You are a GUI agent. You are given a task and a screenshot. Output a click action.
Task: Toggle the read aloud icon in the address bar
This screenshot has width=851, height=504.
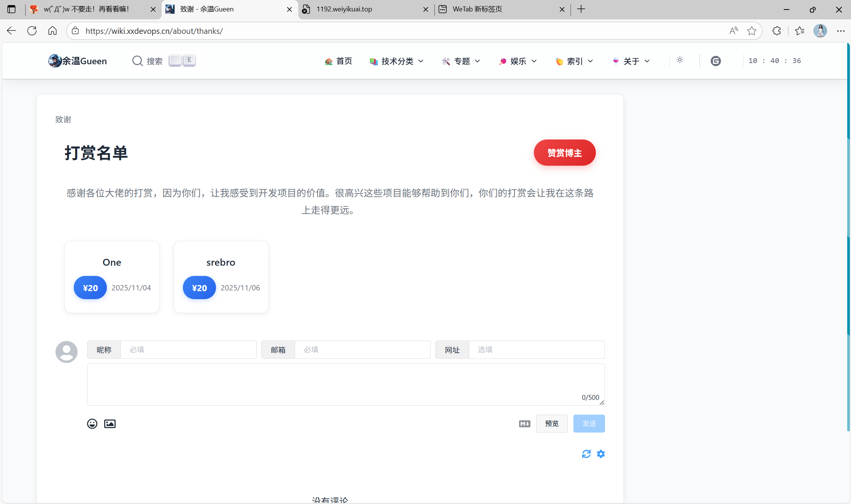coord(734,31)
